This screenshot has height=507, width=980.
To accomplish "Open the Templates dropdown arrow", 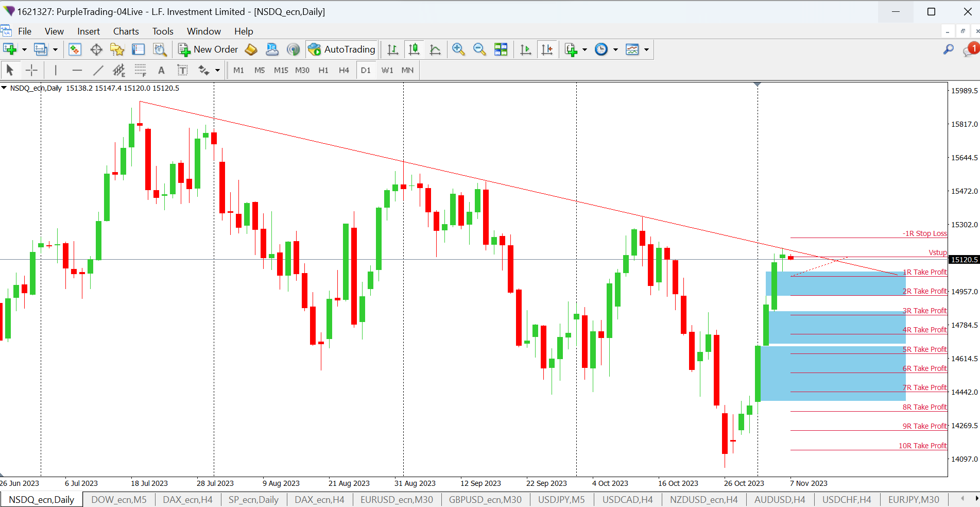I will 646,49.
